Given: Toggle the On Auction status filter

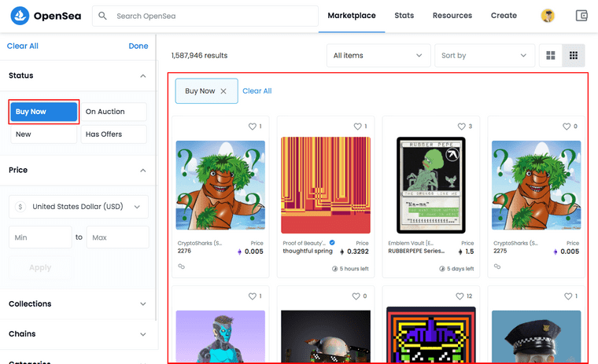Looking at the screenshot, I should click(113, 112).
